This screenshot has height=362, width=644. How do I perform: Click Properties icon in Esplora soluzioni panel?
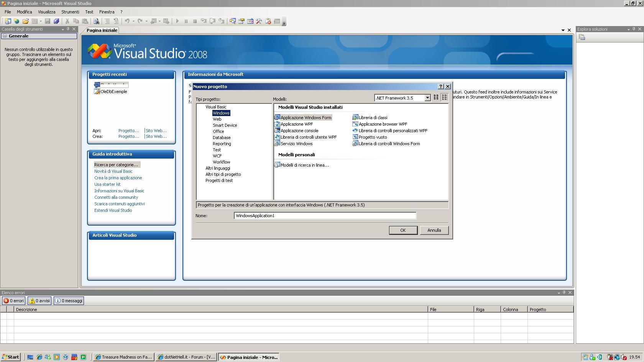(582, 37)
